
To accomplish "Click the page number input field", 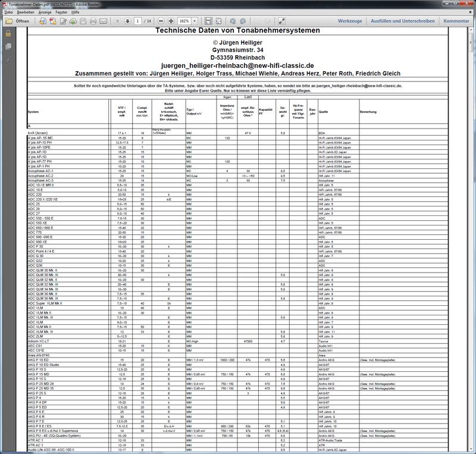I will tap(138, 21).
